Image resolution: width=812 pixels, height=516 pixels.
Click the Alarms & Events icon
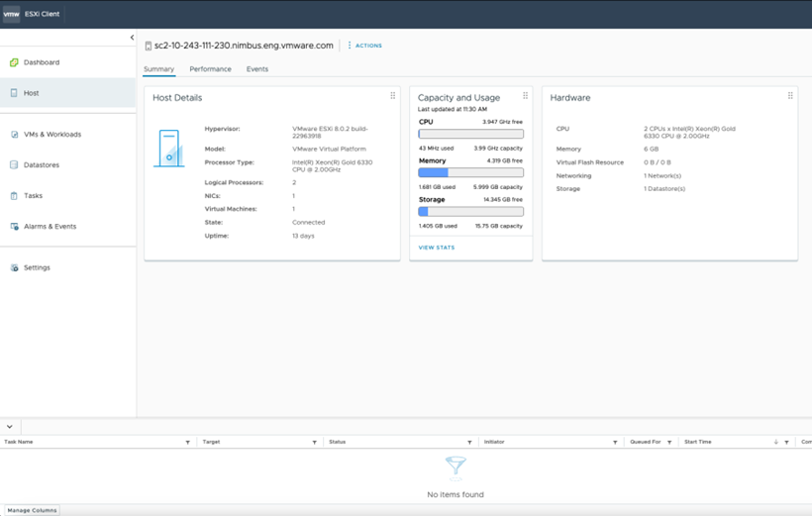coord(15,227)
